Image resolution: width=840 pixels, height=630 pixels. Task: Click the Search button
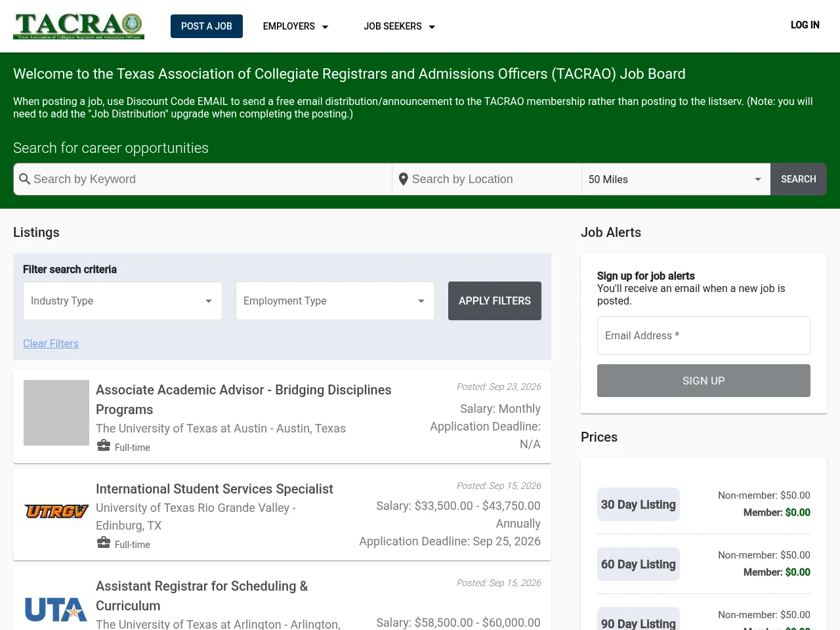(x=799, y=179)
